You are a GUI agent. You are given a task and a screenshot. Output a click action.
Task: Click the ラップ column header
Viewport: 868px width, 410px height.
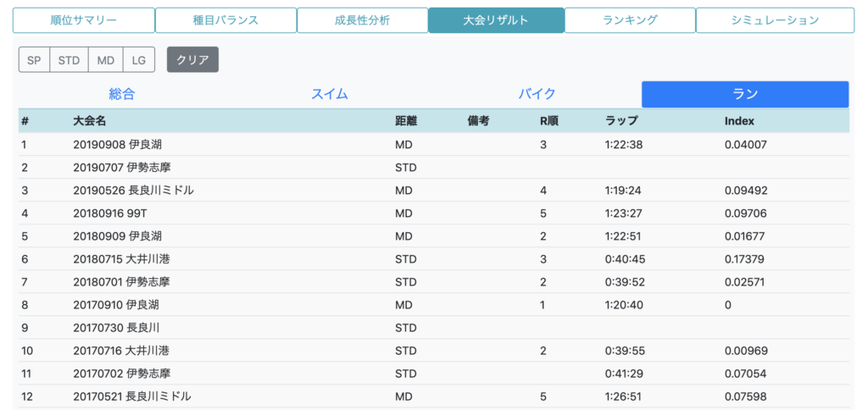(x=621, y=121)
